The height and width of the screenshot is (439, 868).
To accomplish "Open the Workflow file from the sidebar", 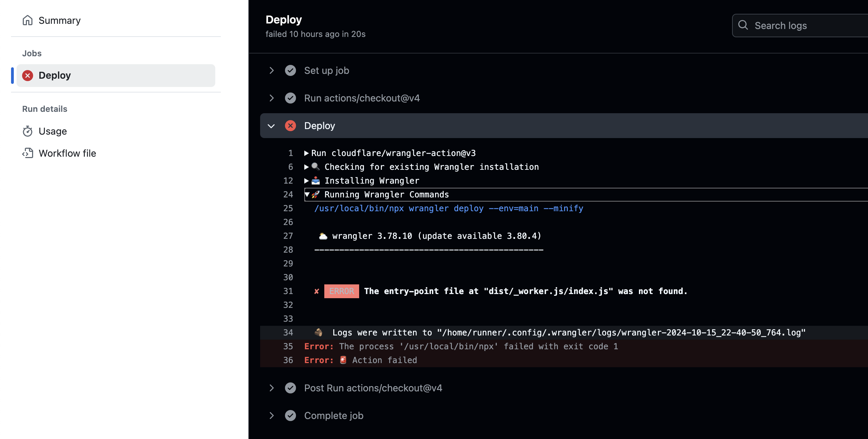I will pyautogui.click(x=67, y=153).
